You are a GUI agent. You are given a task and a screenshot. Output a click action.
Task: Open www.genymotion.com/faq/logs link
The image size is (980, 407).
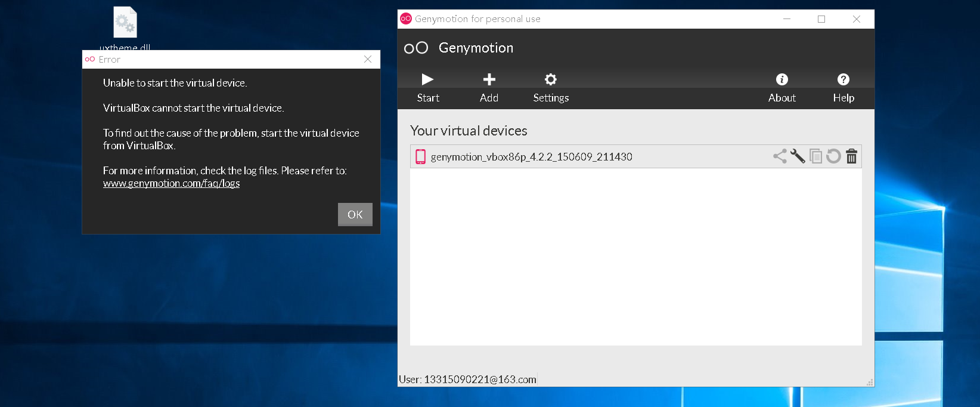point(171,183)
